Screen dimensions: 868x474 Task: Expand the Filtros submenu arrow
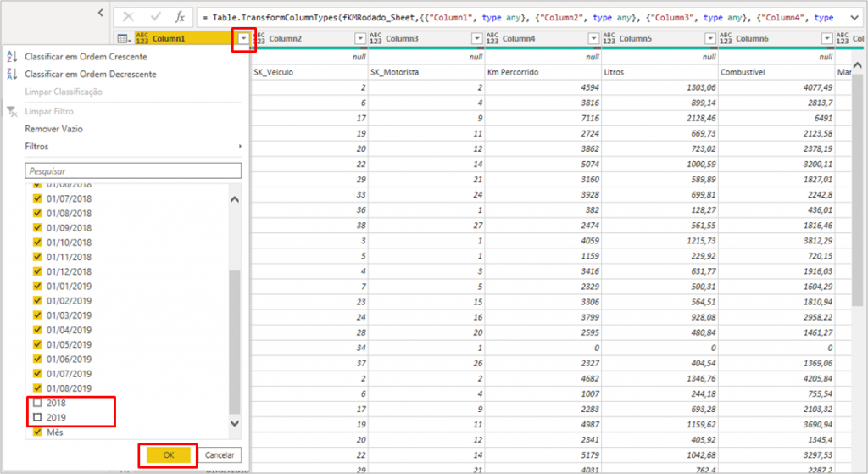240,146
